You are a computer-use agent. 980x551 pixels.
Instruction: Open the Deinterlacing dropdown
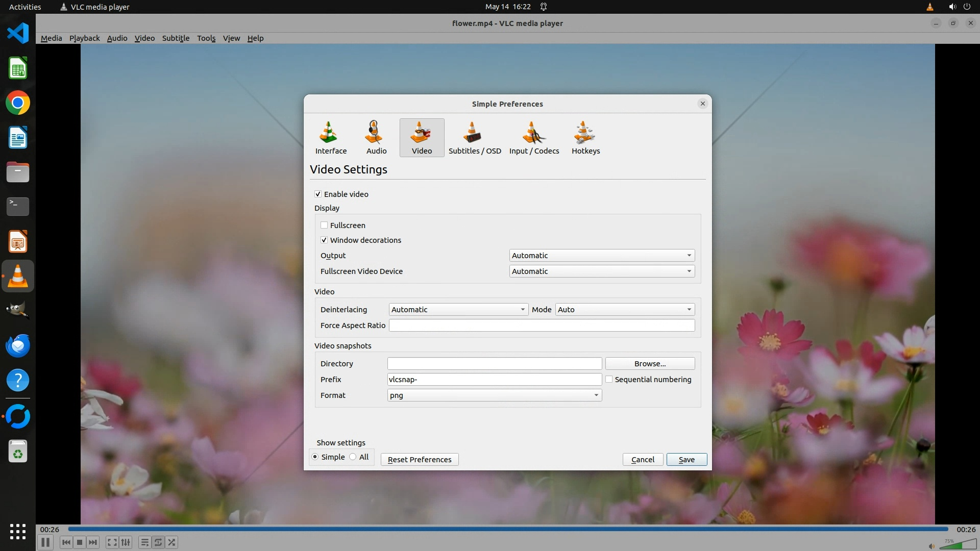(458, 309)
